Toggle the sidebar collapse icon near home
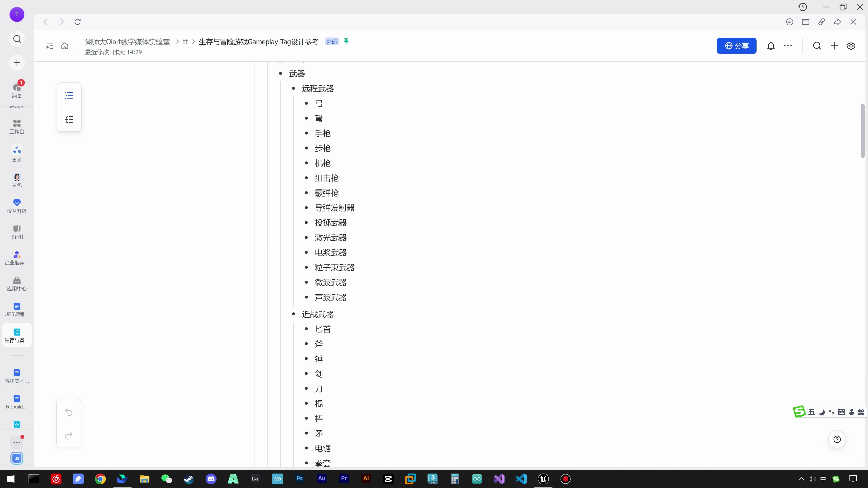 click(50, 46)
